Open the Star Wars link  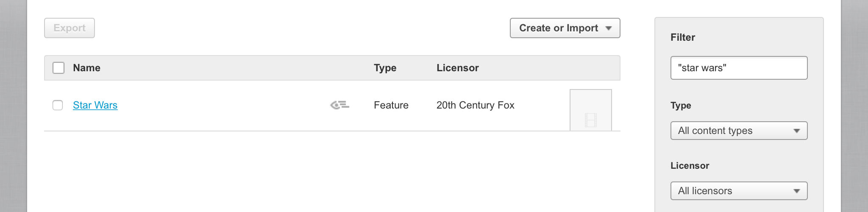[x=95, y=105]
